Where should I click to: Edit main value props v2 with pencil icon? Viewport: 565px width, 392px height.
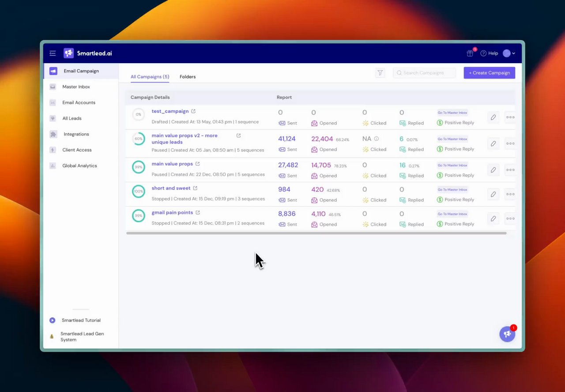[493, 143]
